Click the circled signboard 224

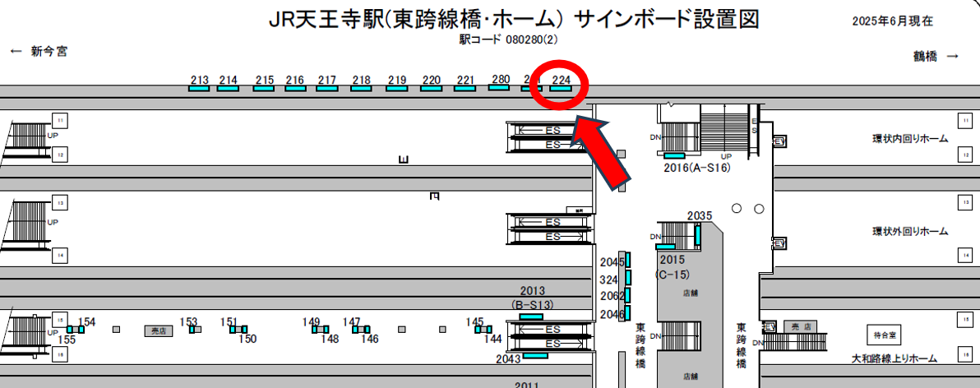[x=562, y=87]
